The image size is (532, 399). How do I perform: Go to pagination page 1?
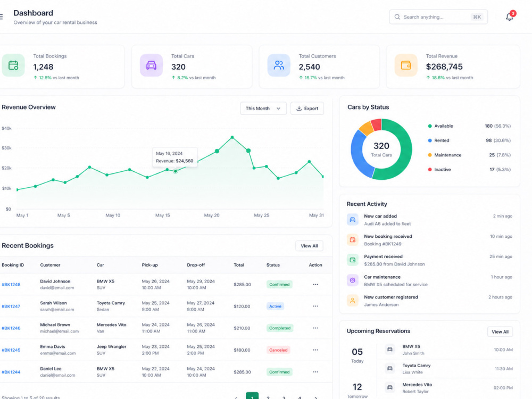[x=252, y=396]
